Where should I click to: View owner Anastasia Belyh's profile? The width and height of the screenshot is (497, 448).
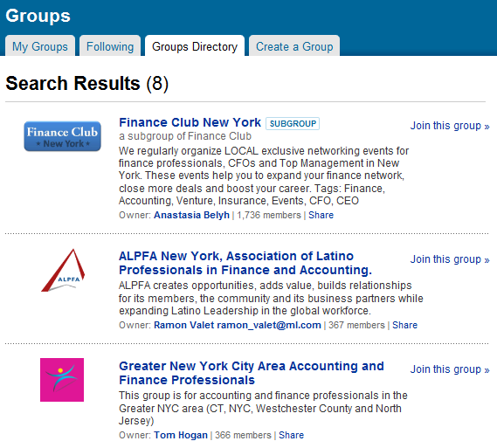tap(191, 215)
